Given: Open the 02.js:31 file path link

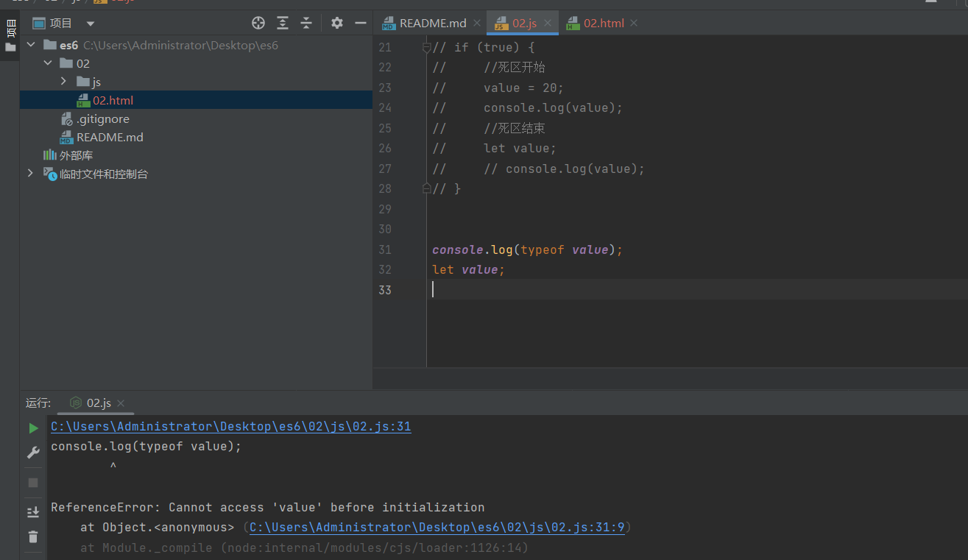Looking at the screenshot, I should coord(230,427).
